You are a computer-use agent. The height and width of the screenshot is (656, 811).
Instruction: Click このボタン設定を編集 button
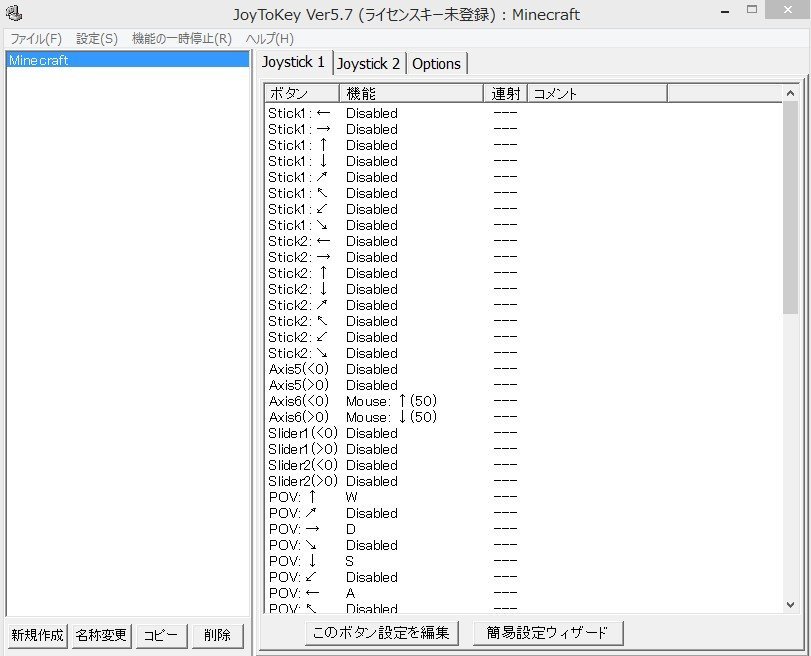point(381,632)
